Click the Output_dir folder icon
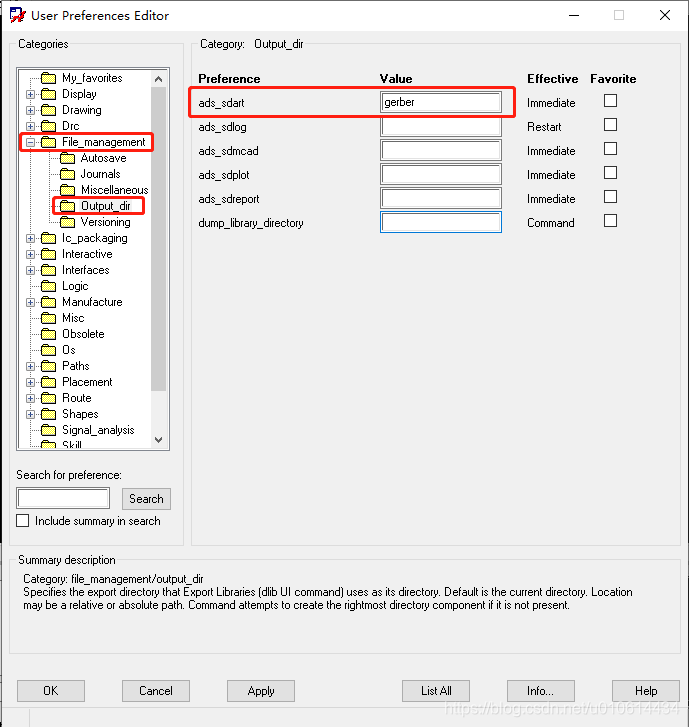The image size is (689, 727). (68, 206)
